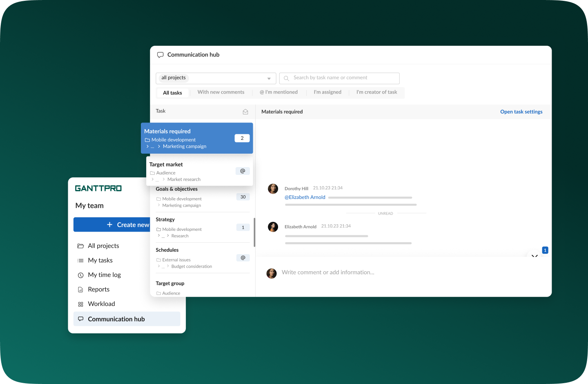Click the My tasks list icon
The image size is (588, 384).
tap(80, 261)
